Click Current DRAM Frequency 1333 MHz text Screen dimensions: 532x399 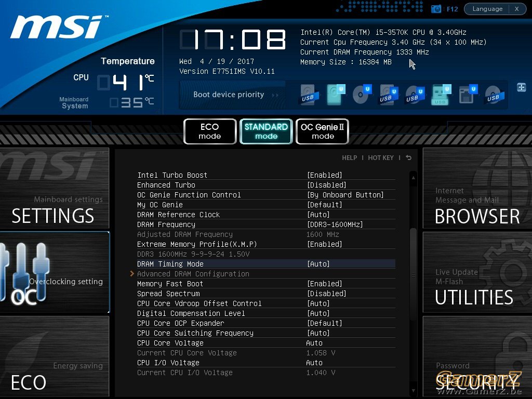[364, 52]
